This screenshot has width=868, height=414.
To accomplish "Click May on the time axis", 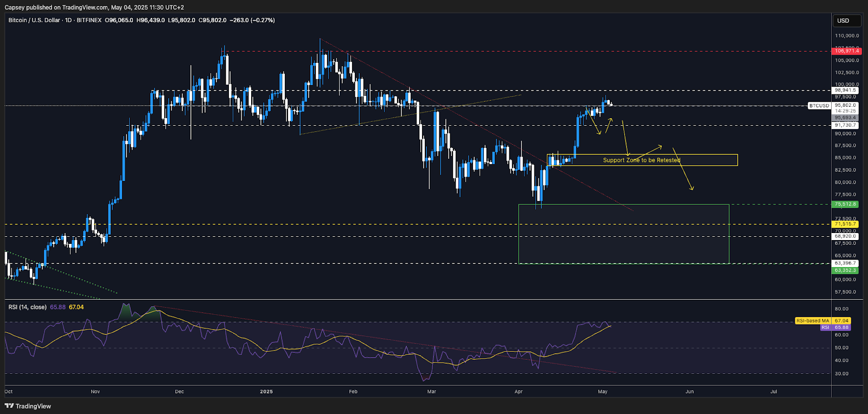I will (x=603, y=391).
